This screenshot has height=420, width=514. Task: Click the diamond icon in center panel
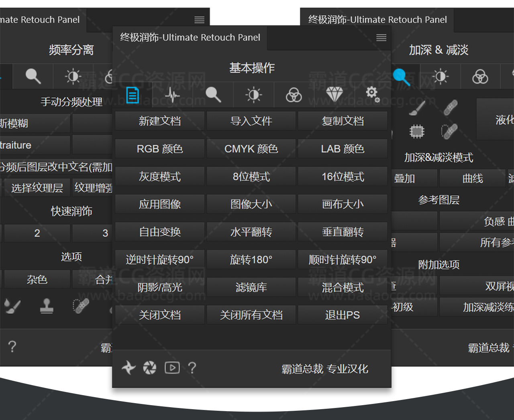coord(334,95)
